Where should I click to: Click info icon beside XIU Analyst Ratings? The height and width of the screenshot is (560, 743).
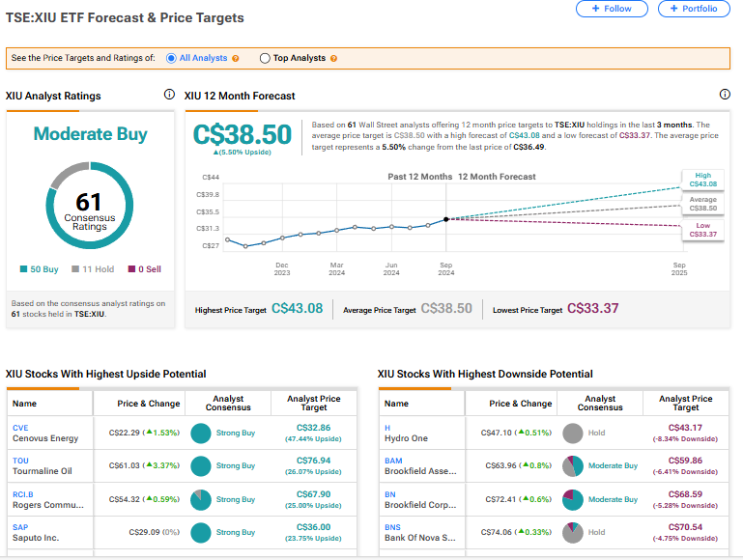pos(169,95)
